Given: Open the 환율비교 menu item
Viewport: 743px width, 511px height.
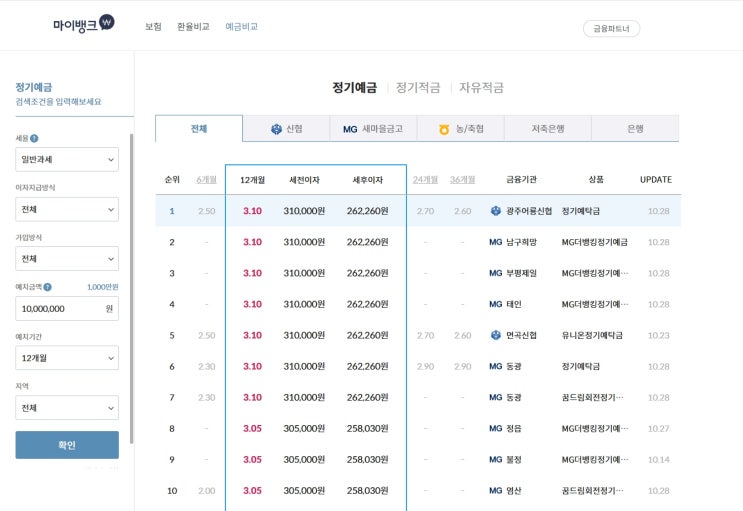Looking at the screenshot, I should (193, 27).
